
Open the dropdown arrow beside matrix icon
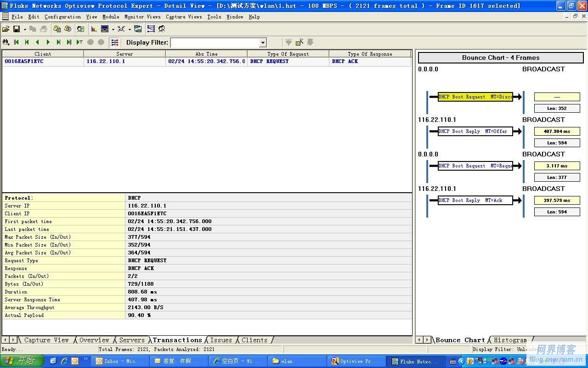click(x=130, y=29)
